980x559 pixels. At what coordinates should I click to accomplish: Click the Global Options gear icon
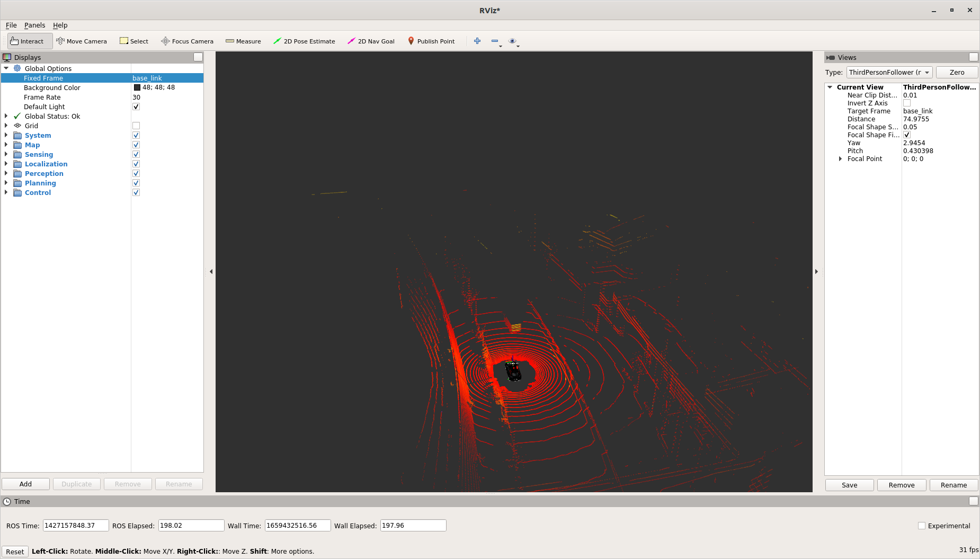[17, 68]
